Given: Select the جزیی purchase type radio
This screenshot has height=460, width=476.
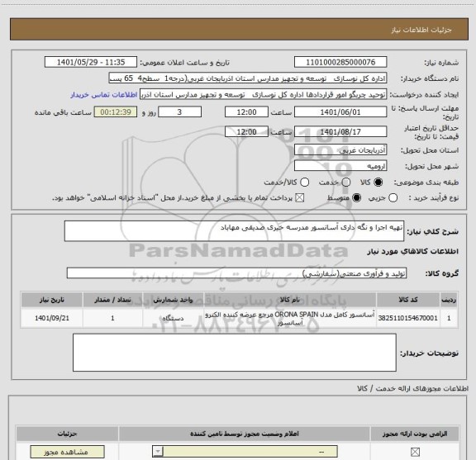Looking at the screenshot, I should [x=393, y=198].
